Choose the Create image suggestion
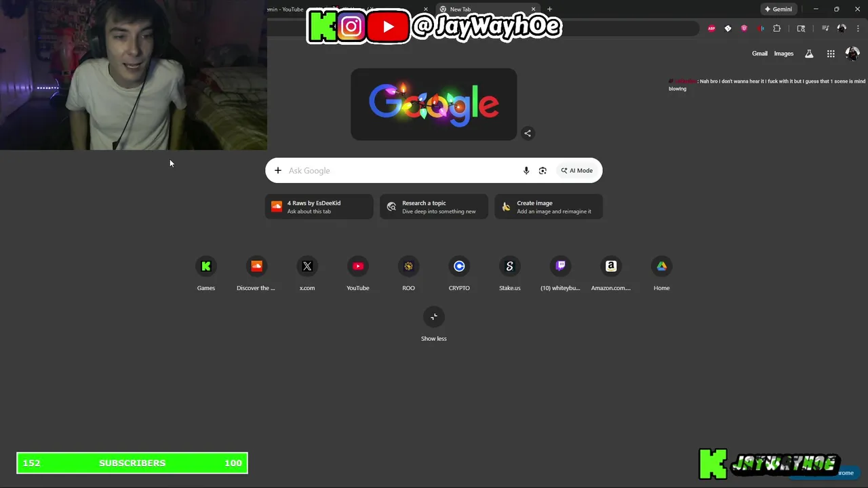The image size is (868, 488). 549,207
